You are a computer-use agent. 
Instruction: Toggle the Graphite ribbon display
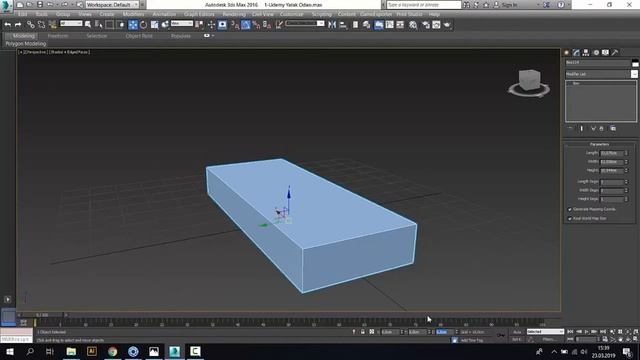[x=379, y=25]
